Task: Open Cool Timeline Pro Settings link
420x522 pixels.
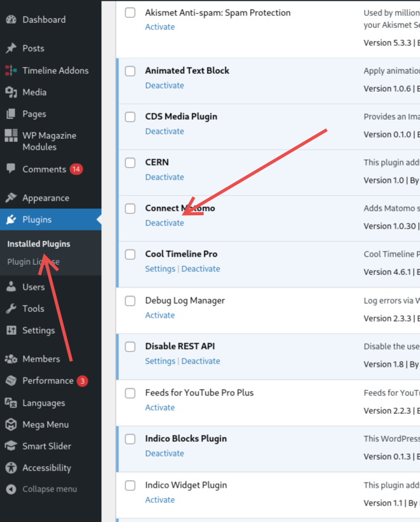Action: tap(160, 269)
